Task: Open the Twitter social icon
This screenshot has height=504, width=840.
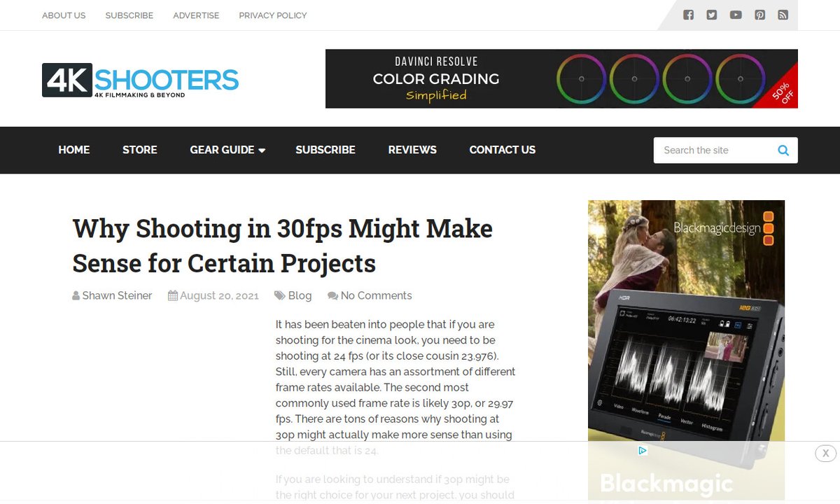Action: (712, 15)
